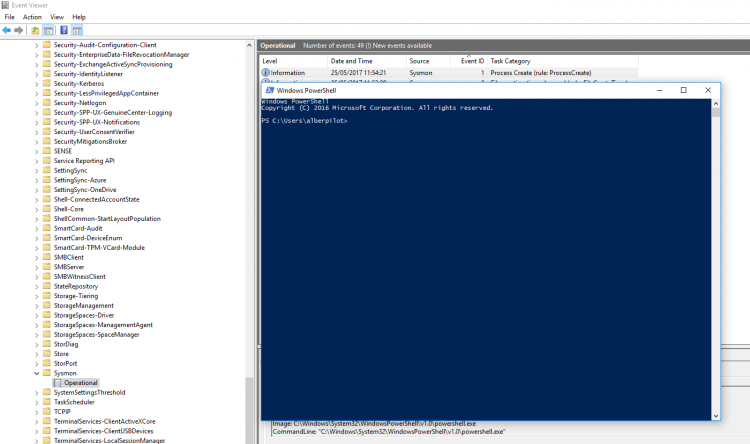Screen dimensions: 750x444
Task: Toggle Show/Hide Action Pane toolbar icon
Action: pos(77,30)
